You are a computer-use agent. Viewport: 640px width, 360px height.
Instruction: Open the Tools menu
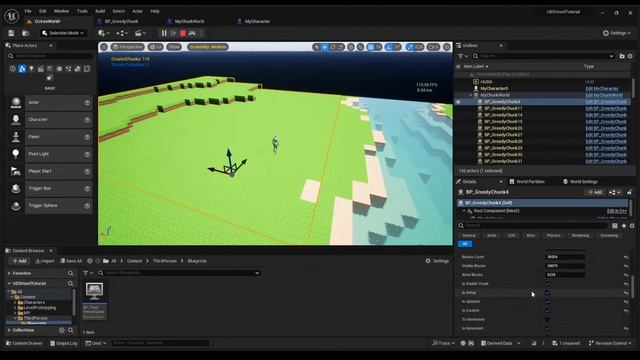(82, 11)
